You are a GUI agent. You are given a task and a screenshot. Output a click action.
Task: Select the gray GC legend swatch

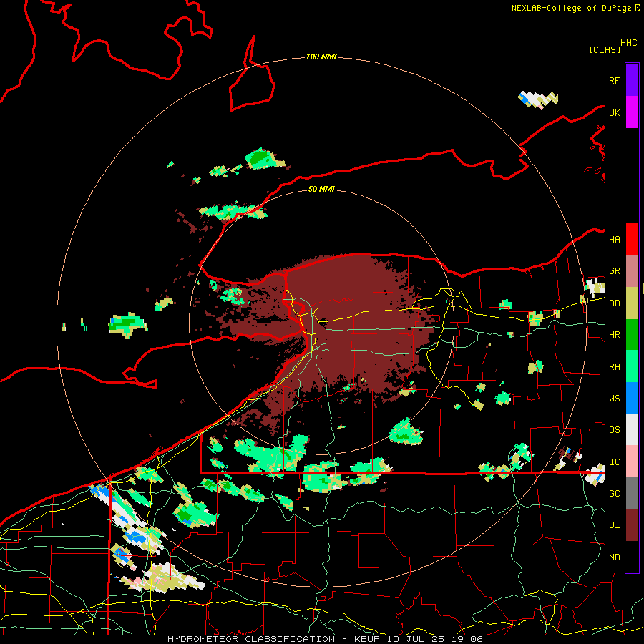[632, 493]
